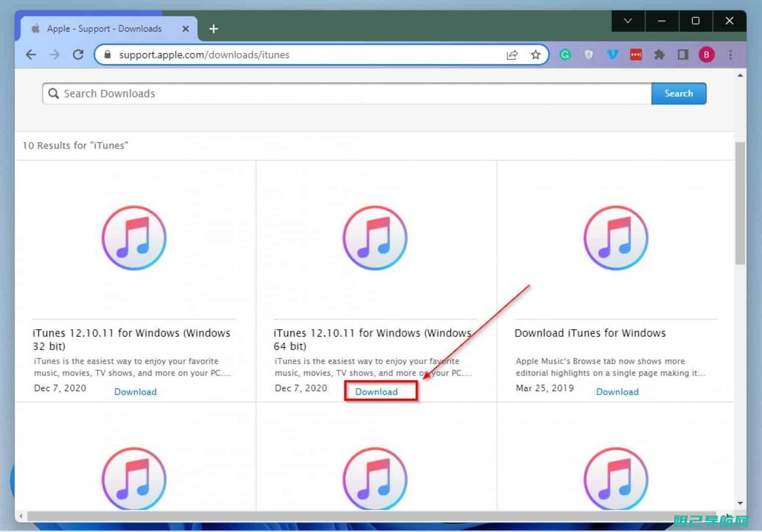
Task: Click the Download iTunes for Windows logo
Action: (x=616, y=238)
